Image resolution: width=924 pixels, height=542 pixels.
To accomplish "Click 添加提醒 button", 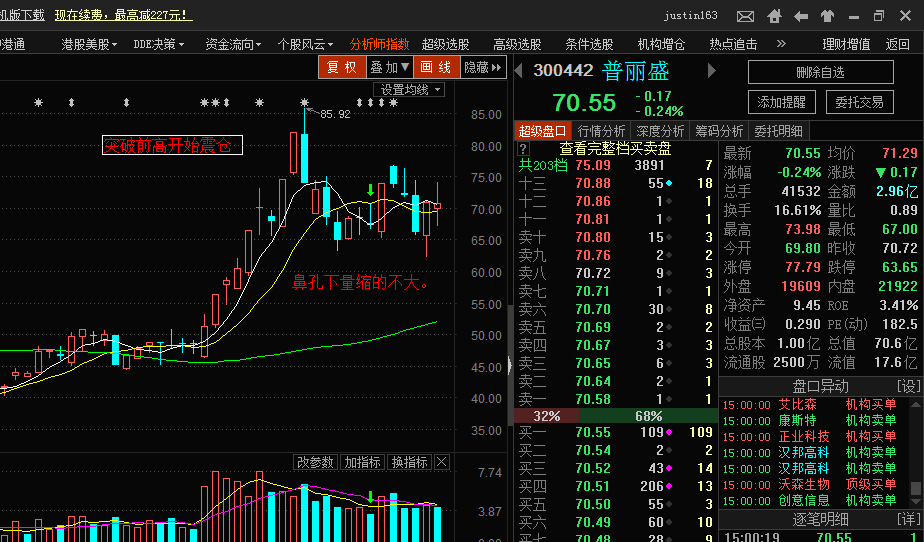I will coord(781,102).
